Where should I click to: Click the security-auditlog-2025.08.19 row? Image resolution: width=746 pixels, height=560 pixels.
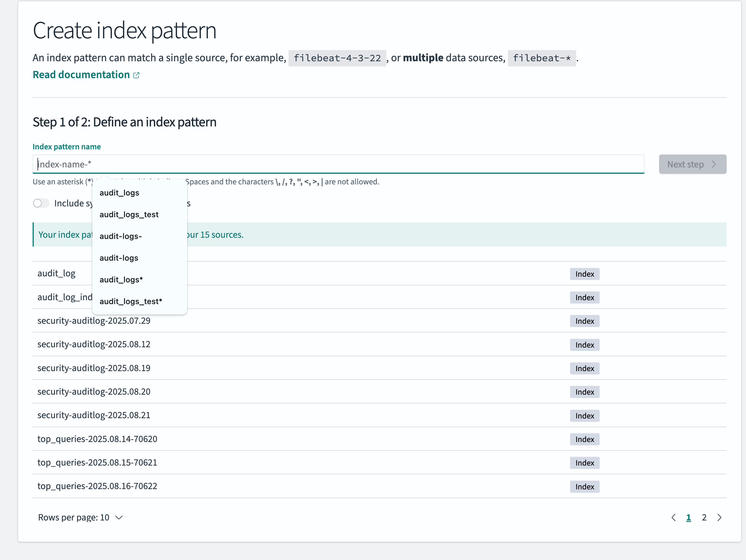pos(94,368)
